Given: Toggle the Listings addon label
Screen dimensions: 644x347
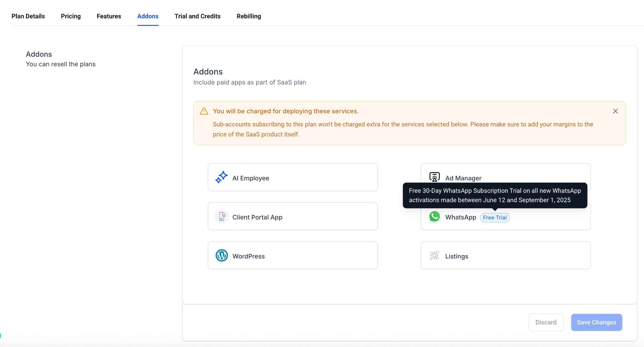Looking at the screenshot, I should coord(457,256).
